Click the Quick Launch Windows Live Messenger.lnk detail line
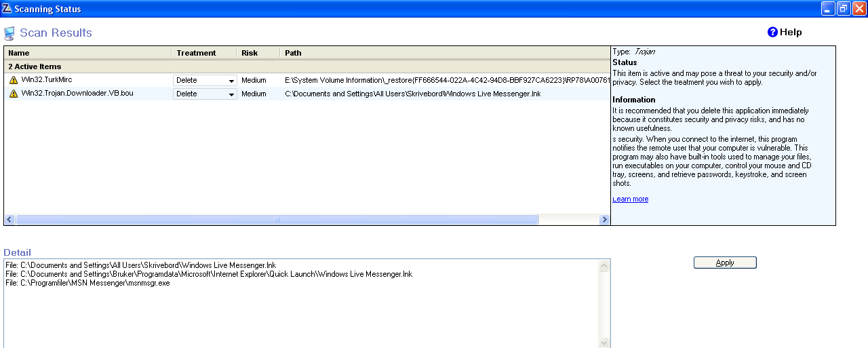Viewport: 868px width, 348px height. click(208, 274)
